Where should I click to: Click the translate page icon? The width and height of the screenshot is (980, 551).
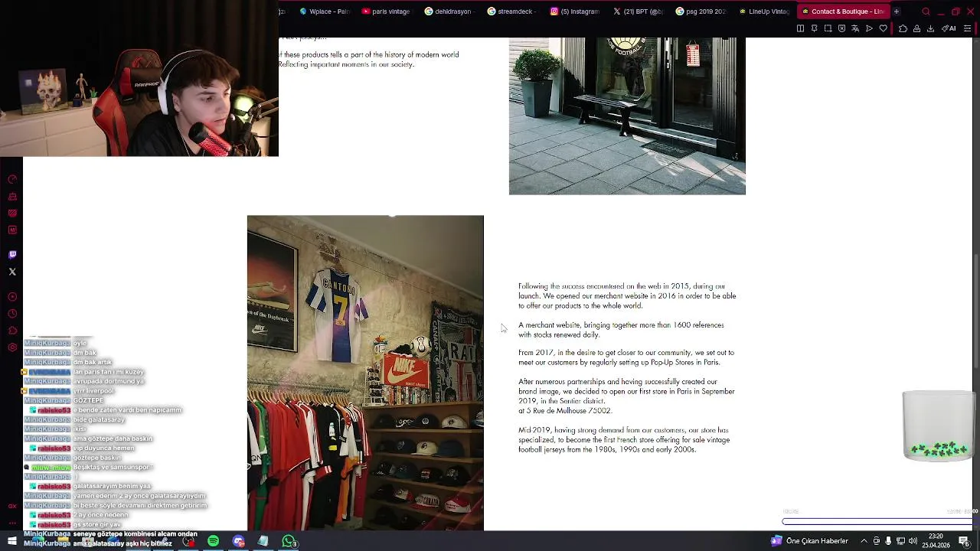click(855, 28)
